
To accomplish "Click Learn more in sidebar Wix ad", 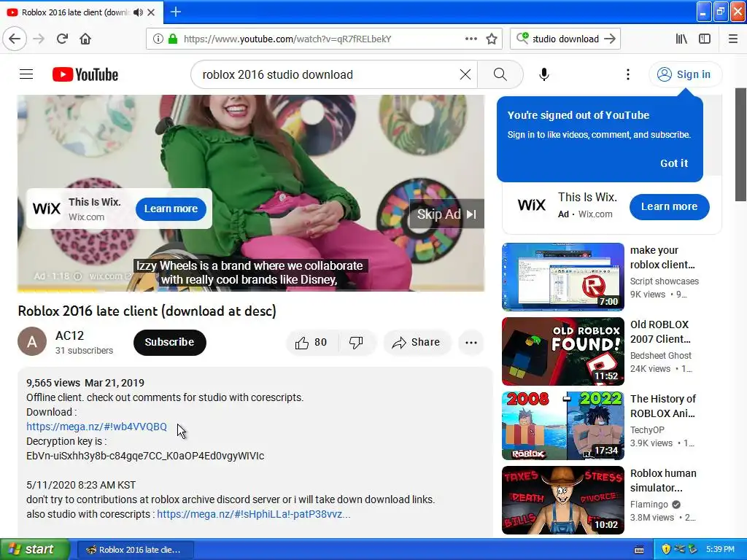I will pos(670,206).
